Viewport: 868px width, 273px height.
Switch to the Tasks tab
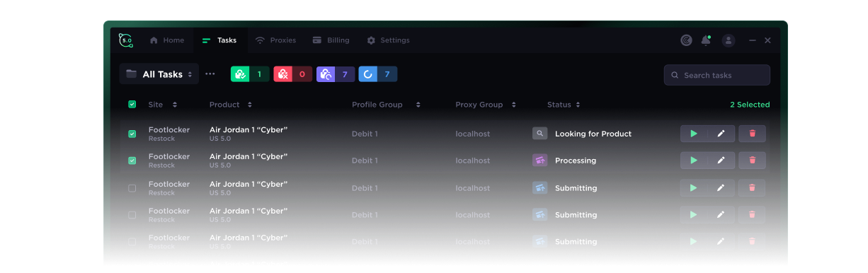click(x=219, y=40)
